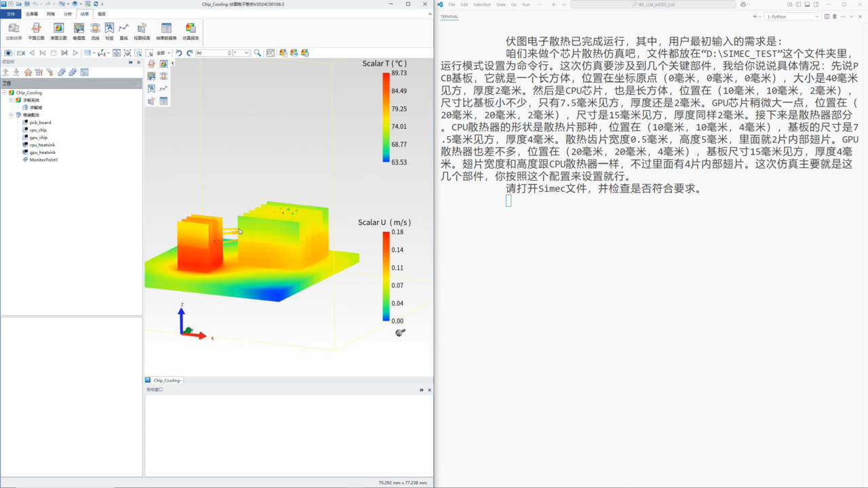Image resolution: width=868 pixels, height=488 pixels.
Task: Click the rotation angle input field showing 90
Action: click(214, 53)
